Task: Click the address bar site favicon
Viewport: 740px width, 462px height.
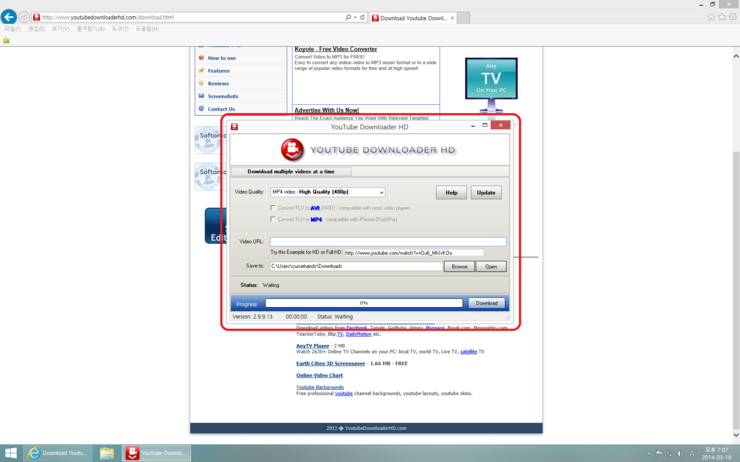Action: pos(36,17)
